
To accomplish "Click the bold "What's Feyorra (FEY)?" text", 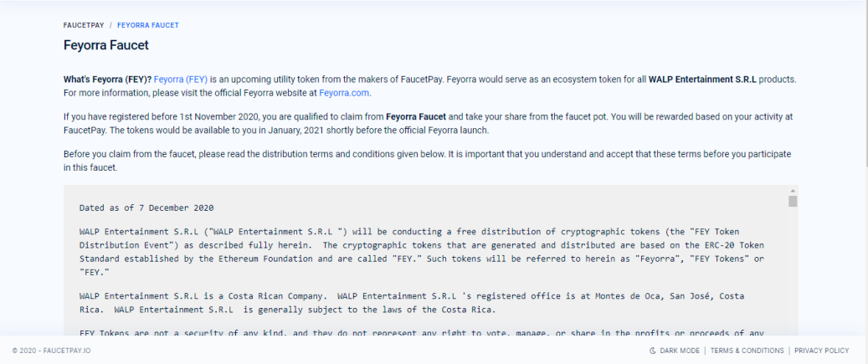I will tap(107, 79).
